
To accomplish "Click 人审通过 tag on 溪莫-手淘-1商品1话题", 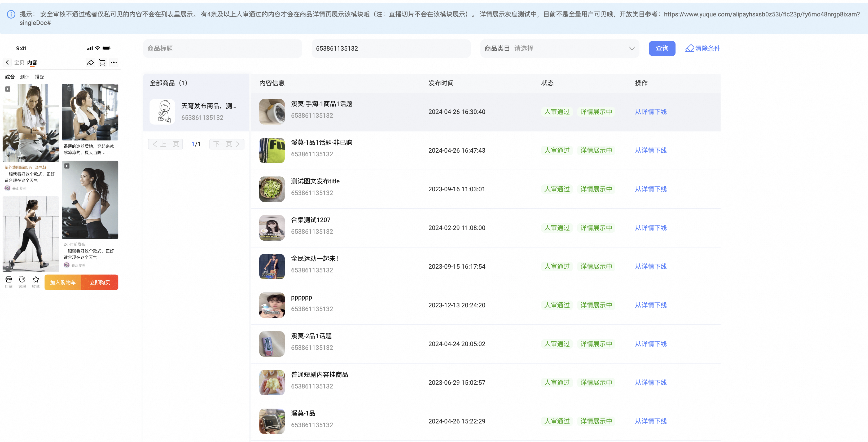I will [557, 112].
